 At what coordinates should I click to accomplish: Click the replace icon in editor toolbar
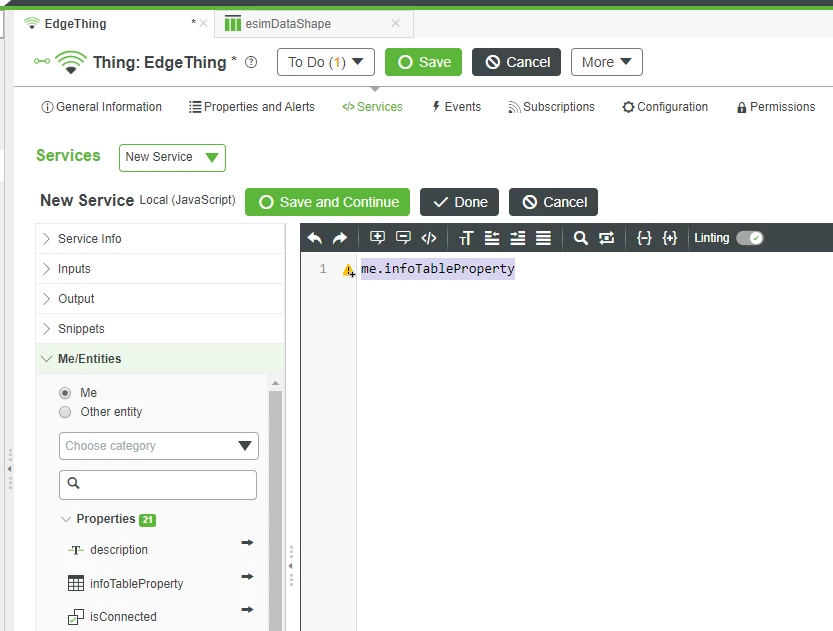tap(606, 238)
